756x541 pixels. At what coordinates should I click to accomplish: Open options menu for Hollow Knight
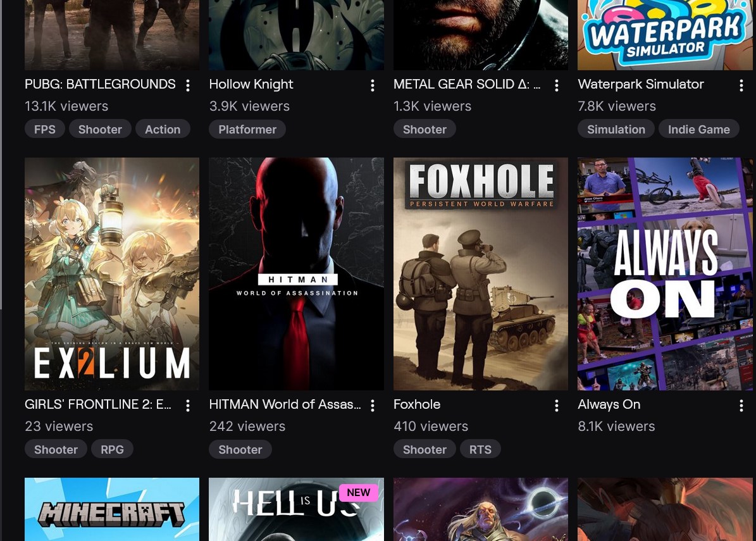point(373,85)
